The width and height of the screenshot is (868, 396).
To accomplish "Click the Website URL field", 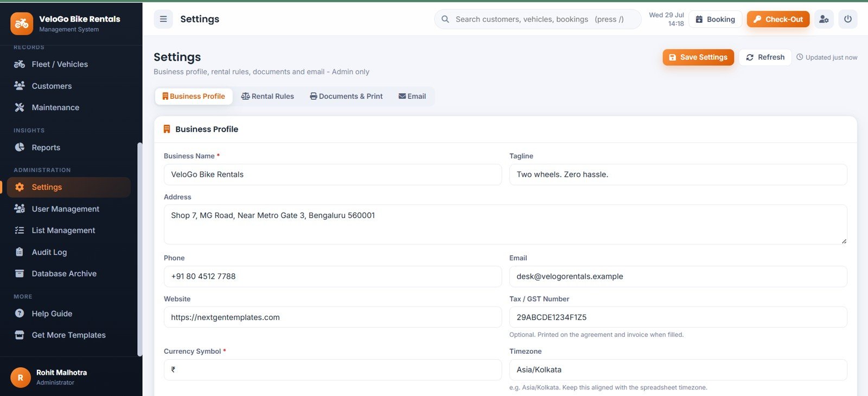I will coord(333,317).
